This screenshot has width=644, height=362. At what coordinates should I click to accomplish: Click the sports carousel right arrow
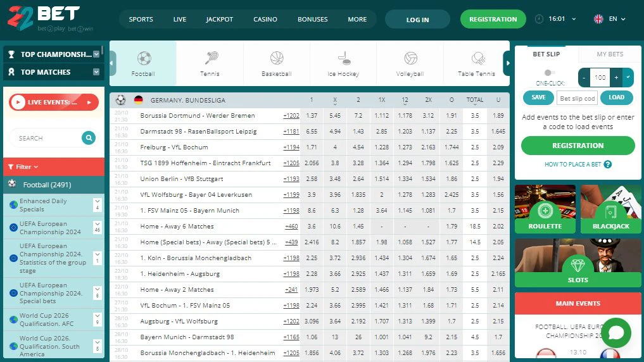click(x=508, y=63)
